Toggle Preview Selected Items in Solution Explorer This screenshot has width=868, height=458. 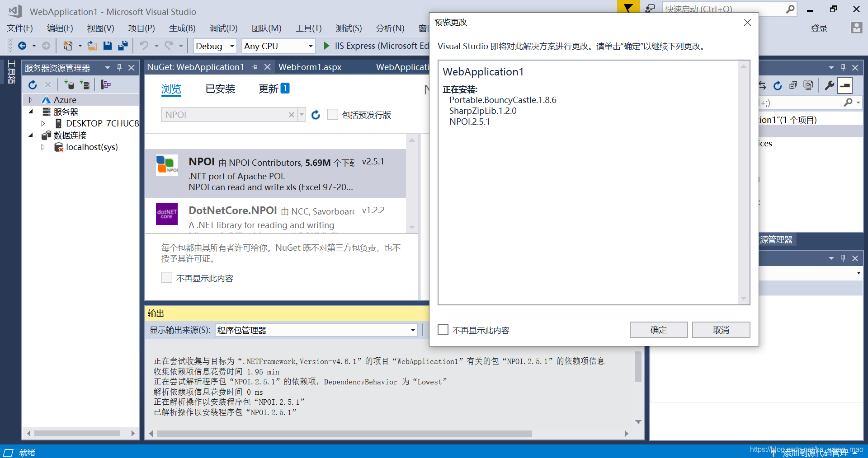point(845,85)
